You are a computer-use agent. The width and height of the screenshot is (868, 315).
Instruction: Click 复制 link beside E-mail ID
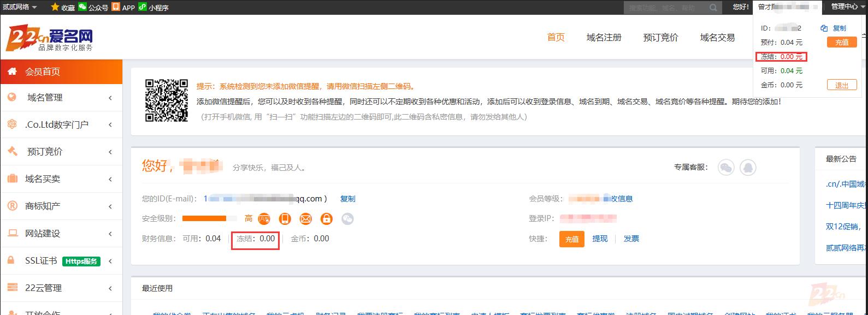(x=348, y=199)
